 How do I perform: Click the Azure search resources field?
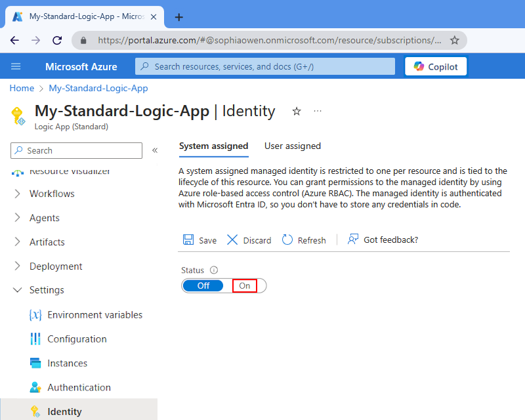point(265,66)
